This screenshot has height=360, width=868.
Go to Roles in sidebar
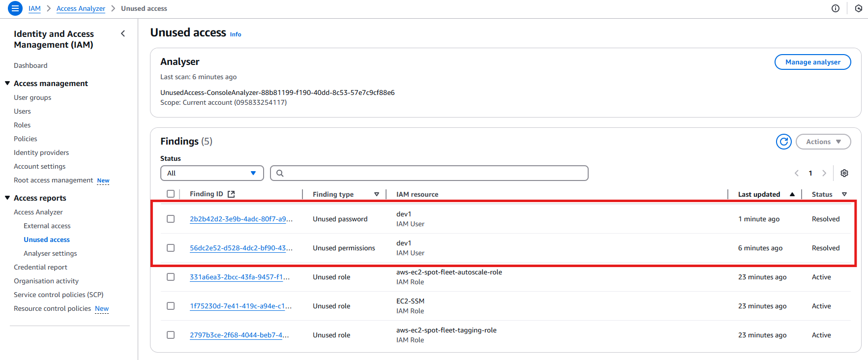(x=22, y=125)
